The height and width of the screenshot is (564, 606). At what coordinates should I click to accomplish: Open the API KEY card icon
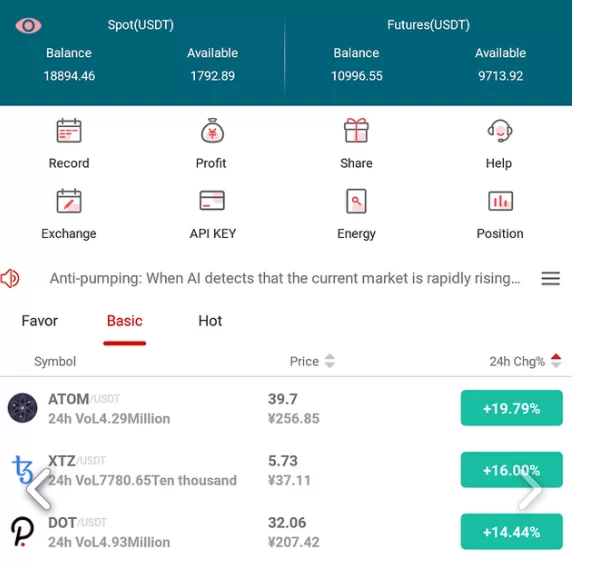[x=212, y=200]
